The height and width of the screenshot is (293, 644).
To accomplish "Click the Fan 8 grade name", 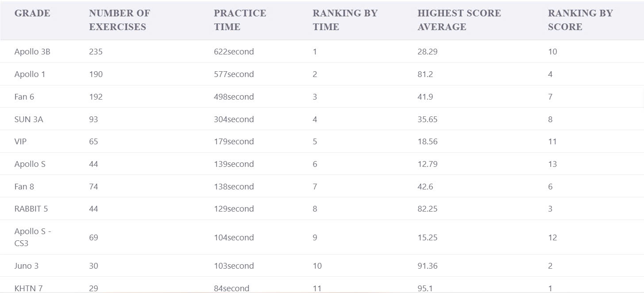I will click(24, 187).
